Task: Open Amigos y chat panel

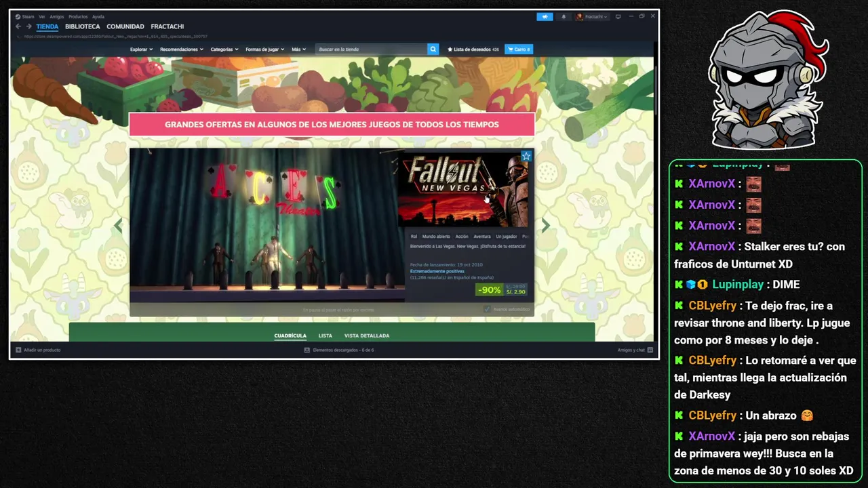Action: pos(635,350)
